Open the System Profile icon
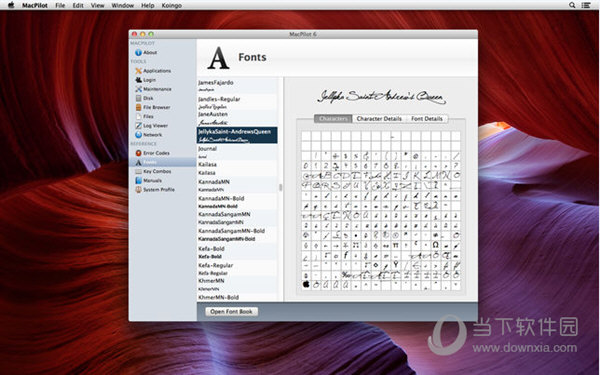The image size is (600, 375). (139, 189)
